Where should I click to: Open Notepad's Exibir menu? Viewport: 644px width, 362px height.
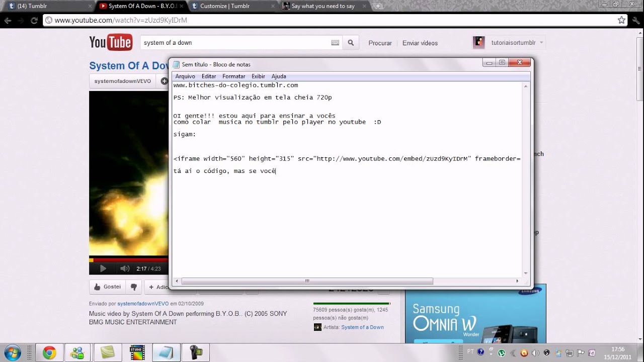point(258,76)
